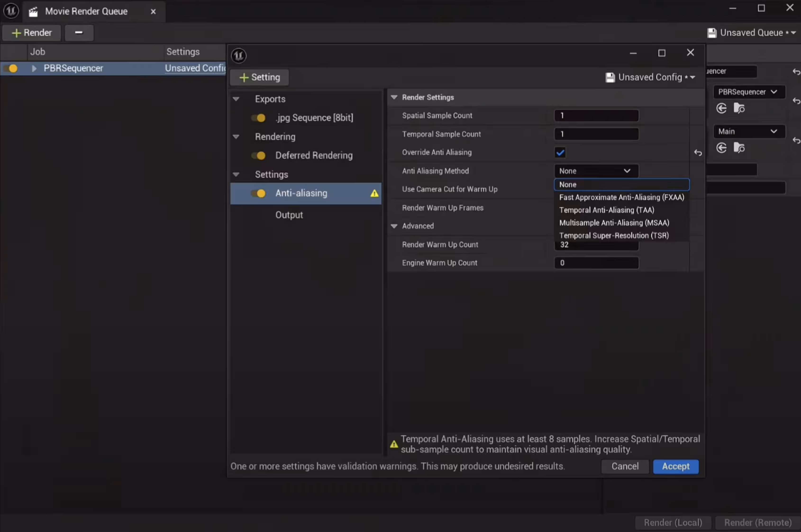Toggle off Deferred Rendering pass
Screen dimensions: 801x532
pyautogui.click(x=259, y=155)
